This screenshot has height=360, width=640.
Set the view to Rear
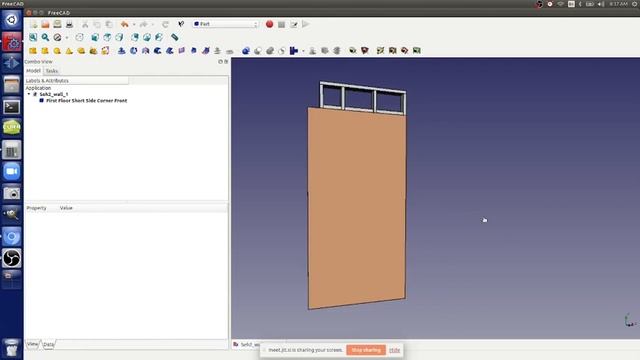135,38
